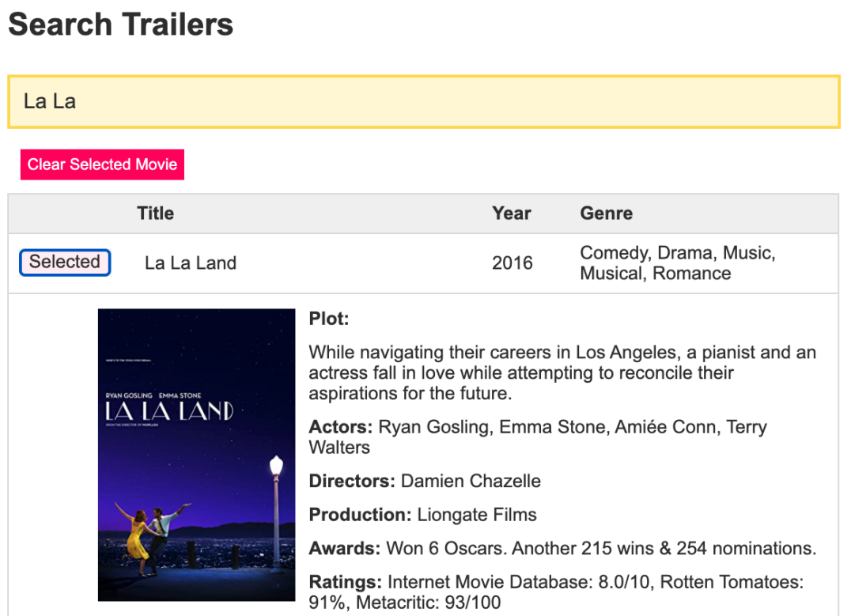Click the Plot label
Image resolution: width=851 pixels, height=616 pixels.
point(328,319)
